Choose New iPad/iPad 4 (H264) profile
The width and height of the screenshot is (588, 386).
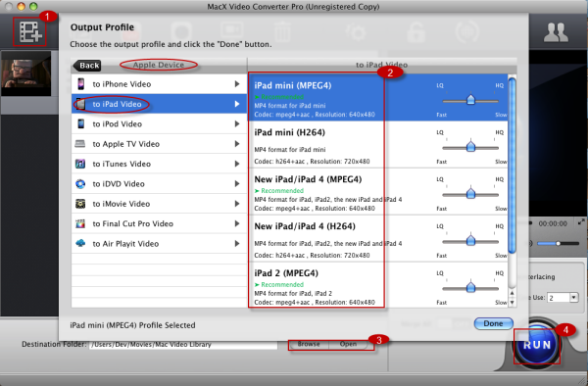coord(378,238)
